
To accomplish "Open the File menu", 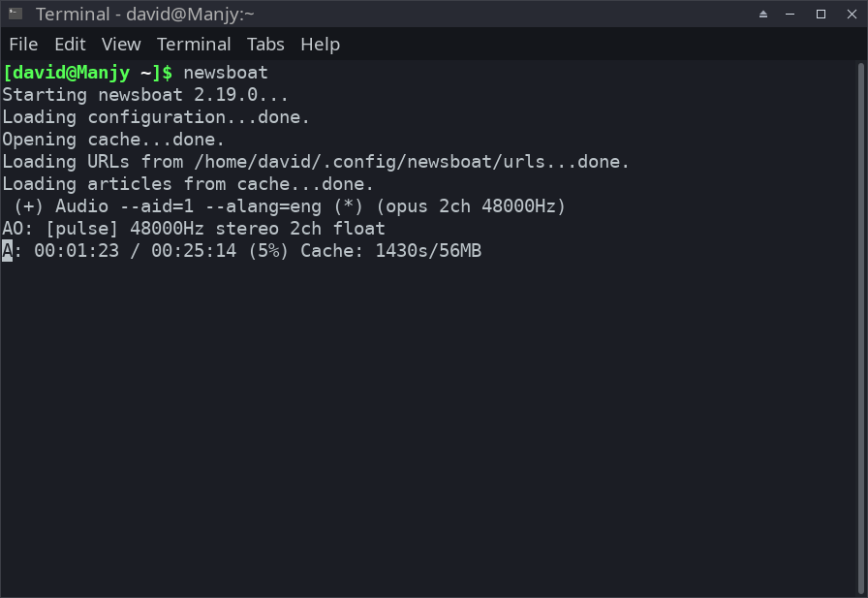I will click(23, 45).
